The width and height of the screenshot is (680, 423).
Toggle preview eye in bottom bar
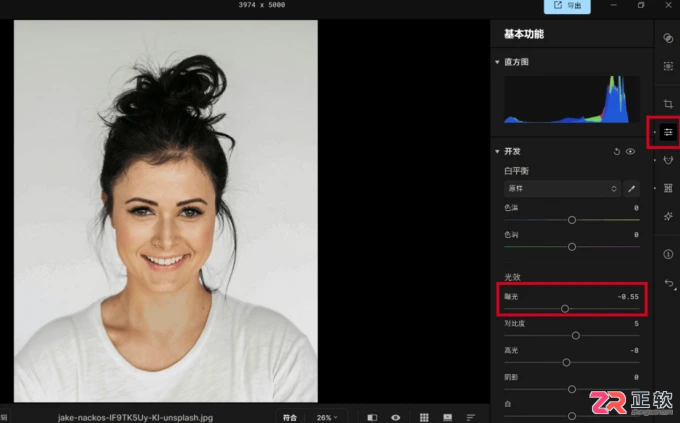click(x=396, y=417)
